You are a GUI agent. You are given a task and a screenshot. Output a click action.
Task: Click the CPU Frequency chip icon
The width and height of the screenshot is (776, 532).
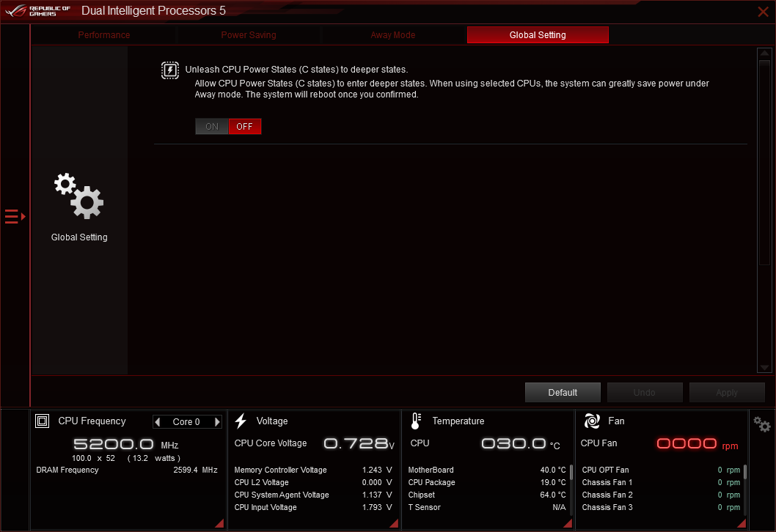(42, 421)
